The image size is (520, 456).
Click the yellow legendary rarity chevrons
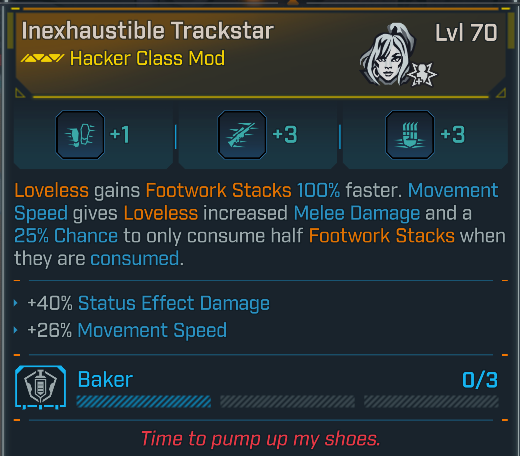pyautogui.click(x=42, y=58)
